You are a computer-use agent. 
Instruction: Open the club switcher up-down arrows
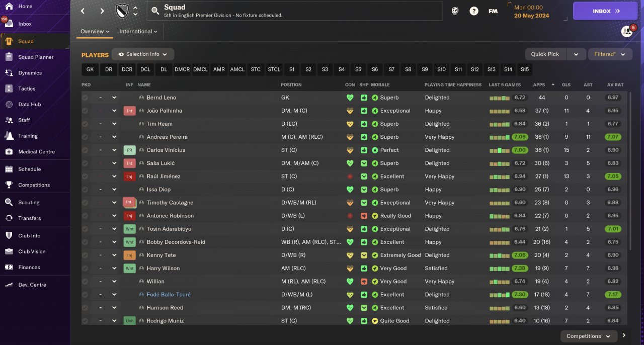tap(135, 11)
